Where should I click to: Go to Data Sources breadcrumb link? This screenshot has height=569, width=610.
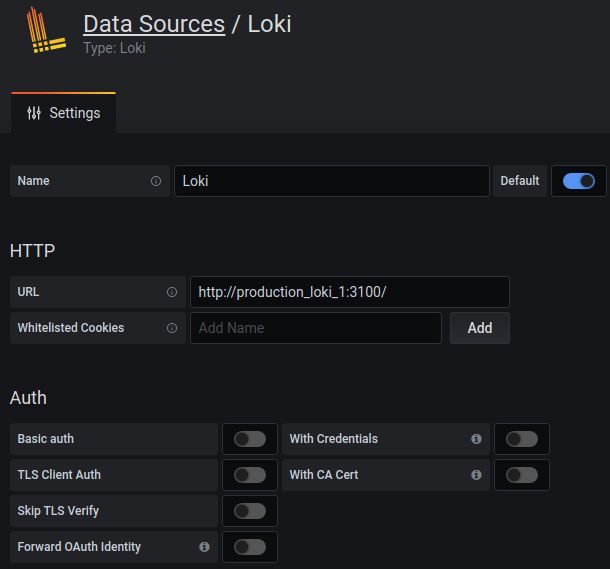154,24
